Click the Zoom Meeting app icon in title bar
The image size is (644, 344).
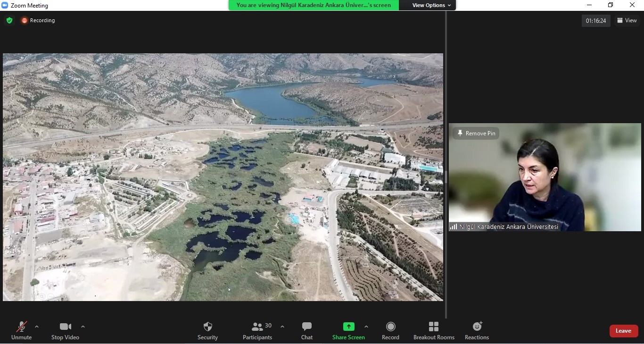pos(5,5)
